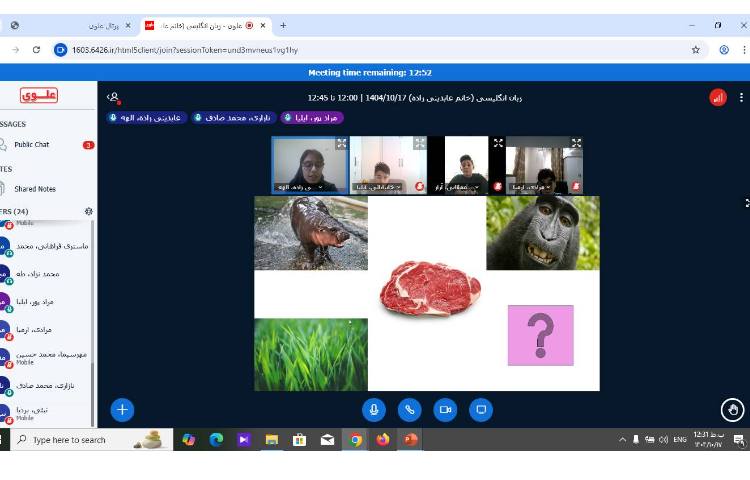Screen dimensions: 750x480
Task: Click the muted mic badge on the third webcam
Action: [497, 186]
